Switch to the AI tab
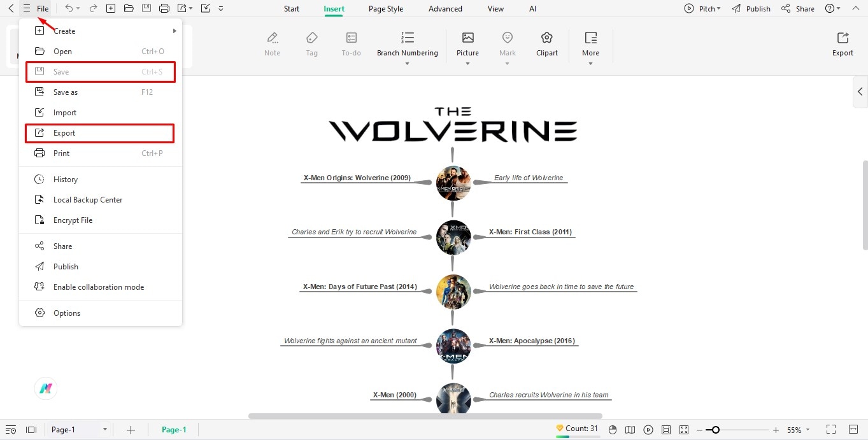This screenshot has width=868, height=440. coord(532,9)
